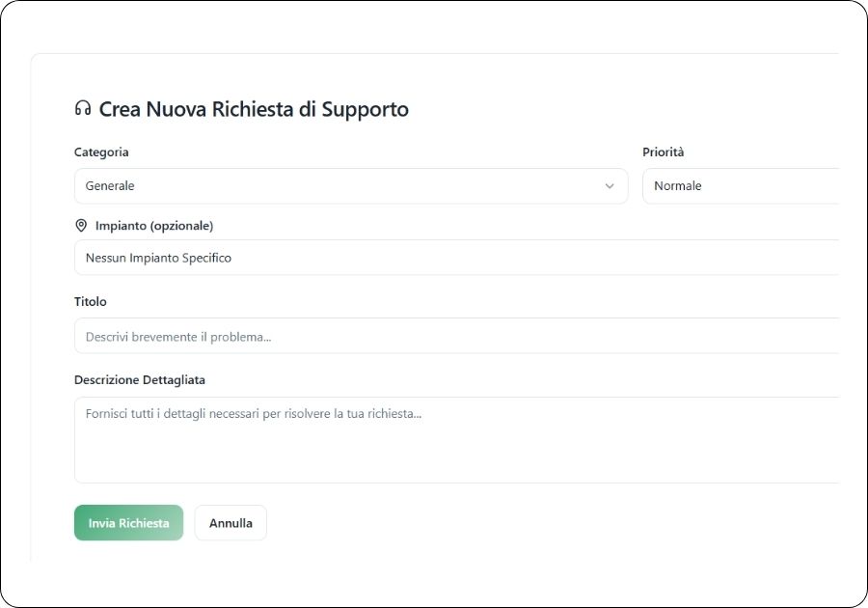The image size is (868, 608).
Task: Focus the Titolo input field
Action: click(x=455, y=336)
